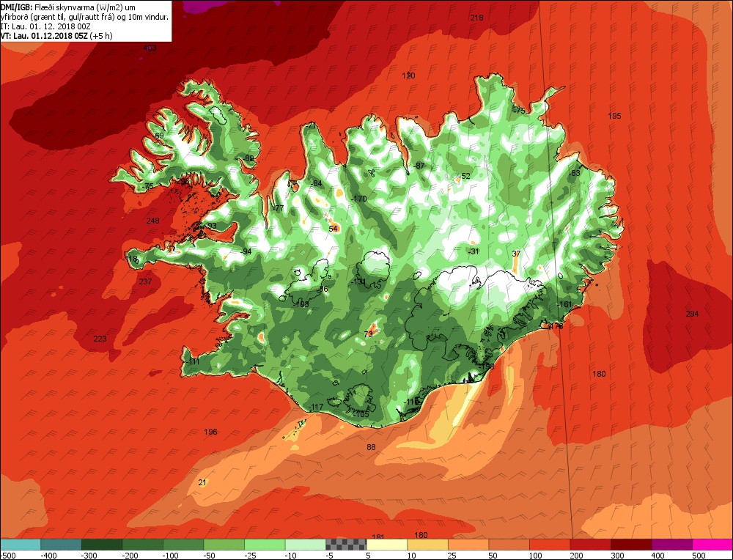Select the 196 value southwest of Iceland
Image resolution: width=733 pixels, height=560 pixels.
pyautogui.click(x=211, y=432)
